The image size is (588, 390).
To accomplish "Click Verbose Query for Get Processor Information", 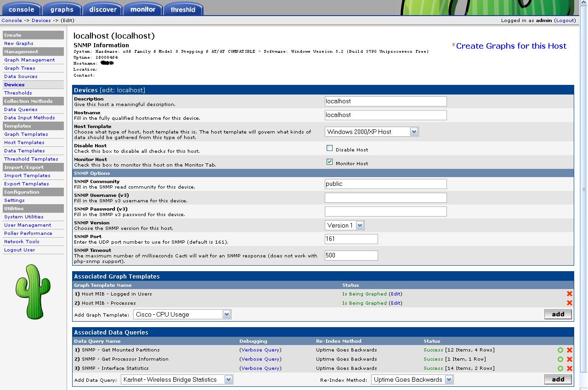I will [x=260, y=359].
